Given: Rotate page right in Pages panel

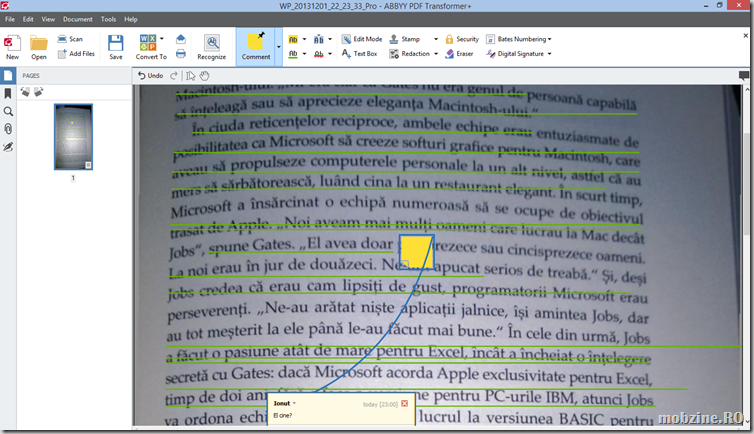Looking at the screenshot, I should pyautogui.click(x=38, y=91).
